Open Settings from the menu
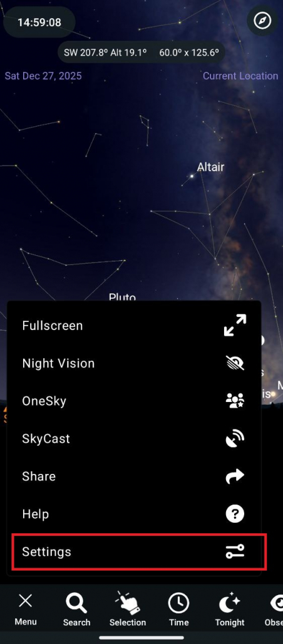Screen dimensions: 283x644 [x=134, y=551]
